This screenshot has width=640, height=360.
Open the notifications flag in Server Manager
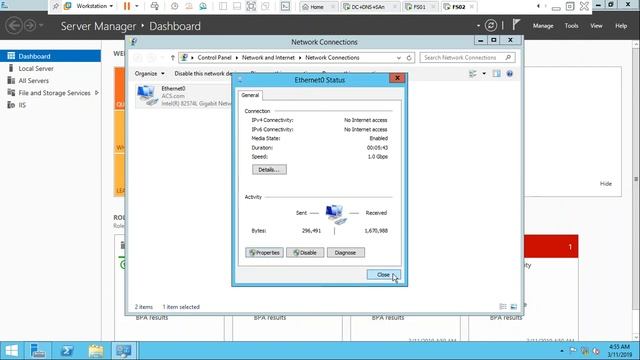click(516, 25)
